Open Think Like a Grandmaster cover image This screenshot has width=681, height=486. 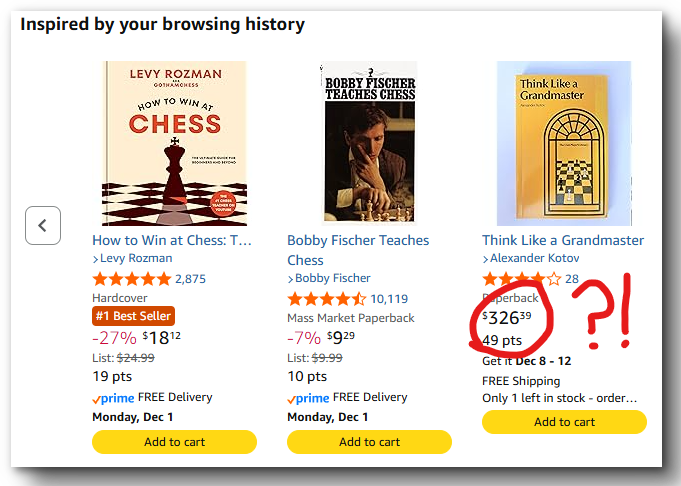click(x=563, y=143)
